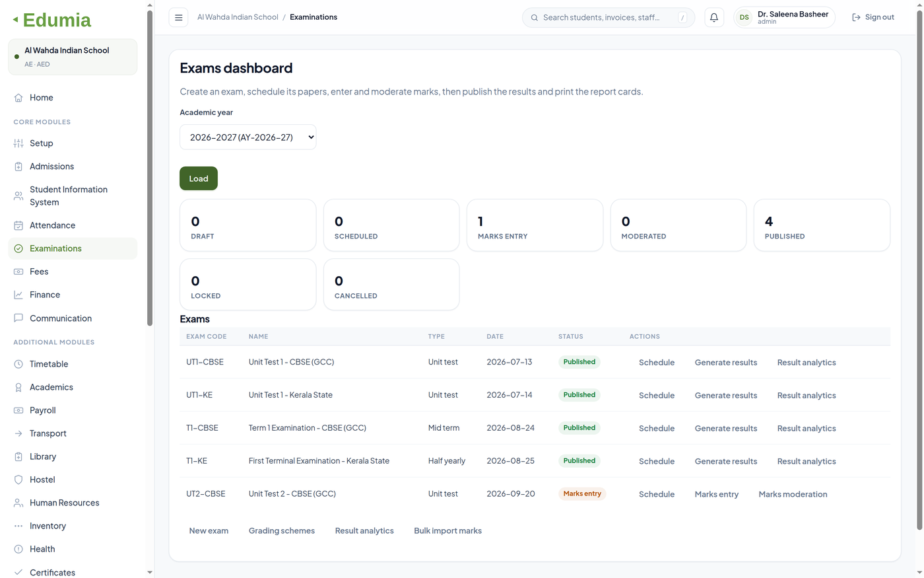Viewport: 924px width, 578px height.
Task: Click the Search students, invoices, staff field
Action: (x=609, y=17)
